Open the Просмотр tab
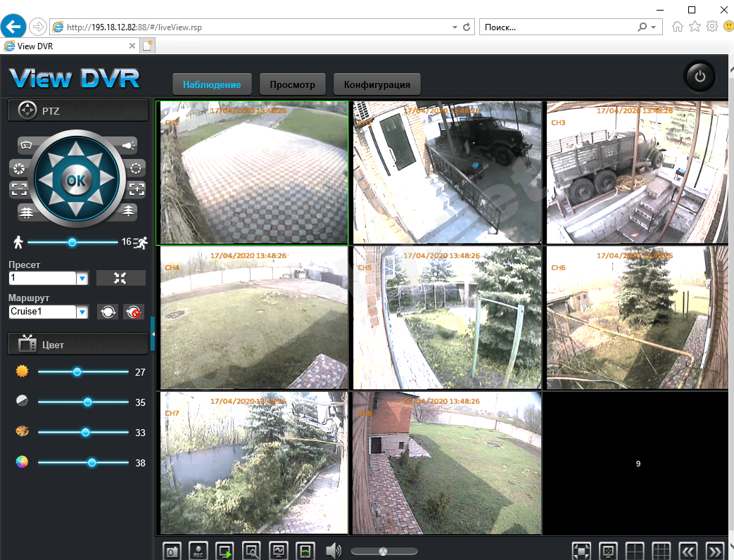The height and width of the screenshot is (560, 734). point(292,85)
